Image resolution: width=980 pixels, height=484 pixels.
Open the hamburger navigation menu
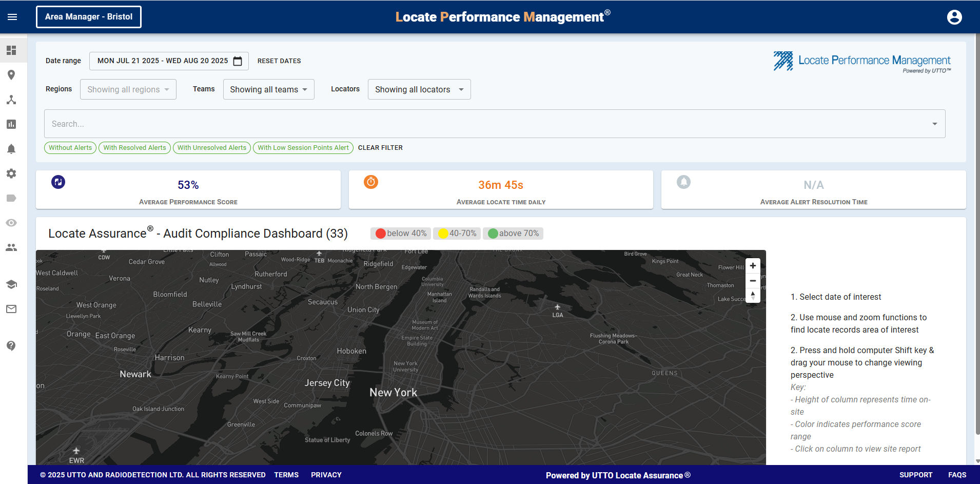pos(12,17)
